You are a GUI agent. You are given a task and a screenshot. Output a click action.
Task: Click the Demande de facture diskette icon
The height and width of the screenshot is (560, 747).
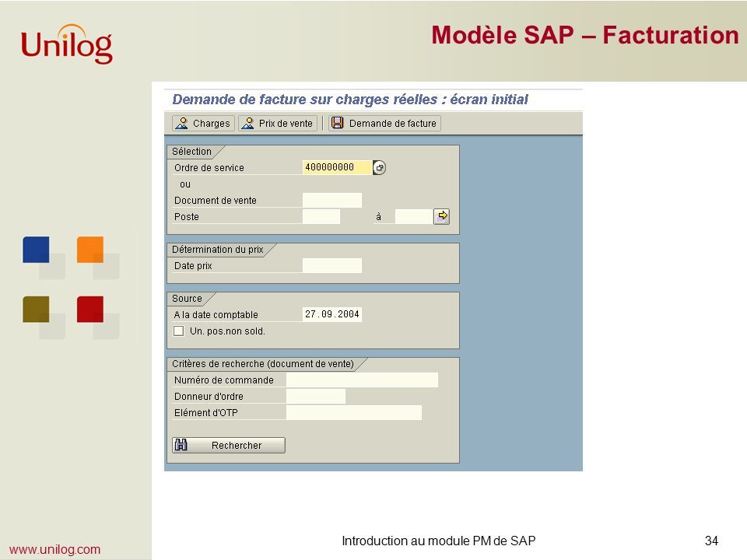point(337,123)
